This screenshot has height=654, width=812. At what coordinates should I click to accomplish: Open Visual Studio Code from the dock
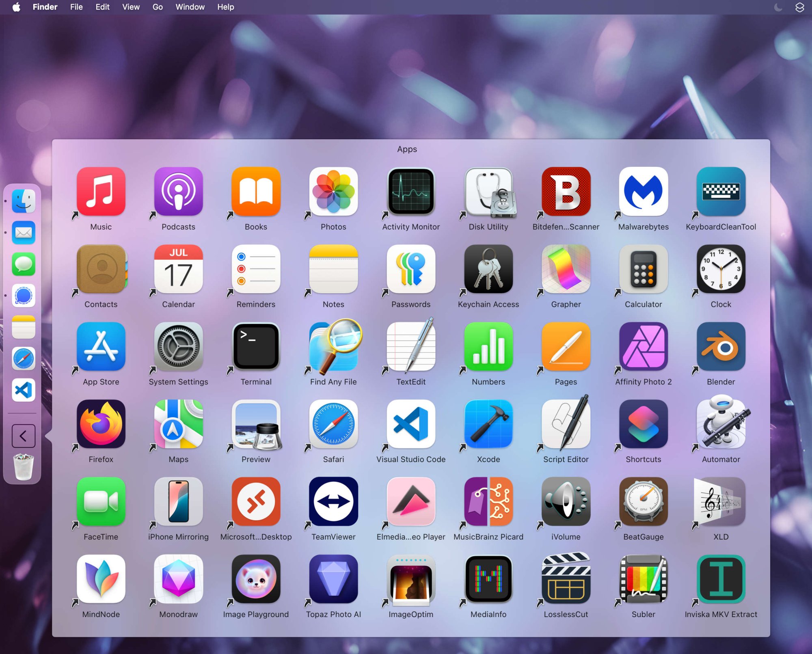tap(24, 390)
